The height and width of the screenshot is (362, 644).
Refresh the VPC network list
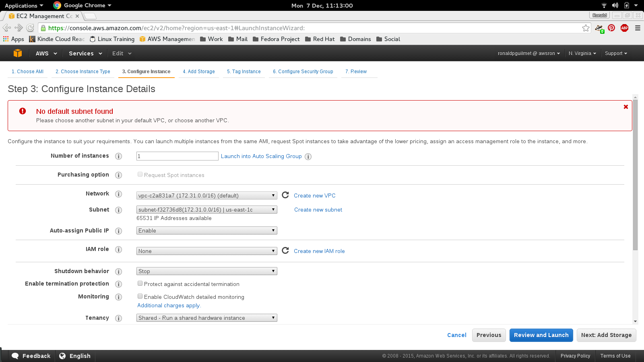tap(285, 195)
